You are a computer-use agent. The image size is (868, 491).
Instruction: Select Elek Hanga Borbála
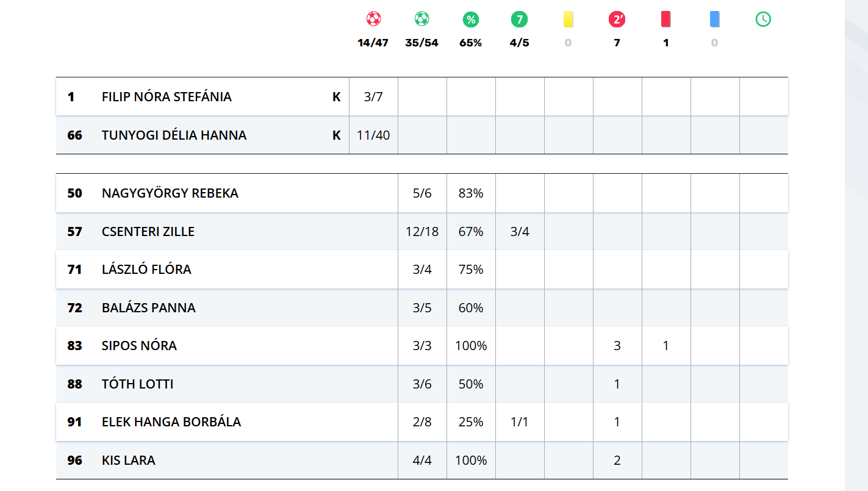pos(171,422)
